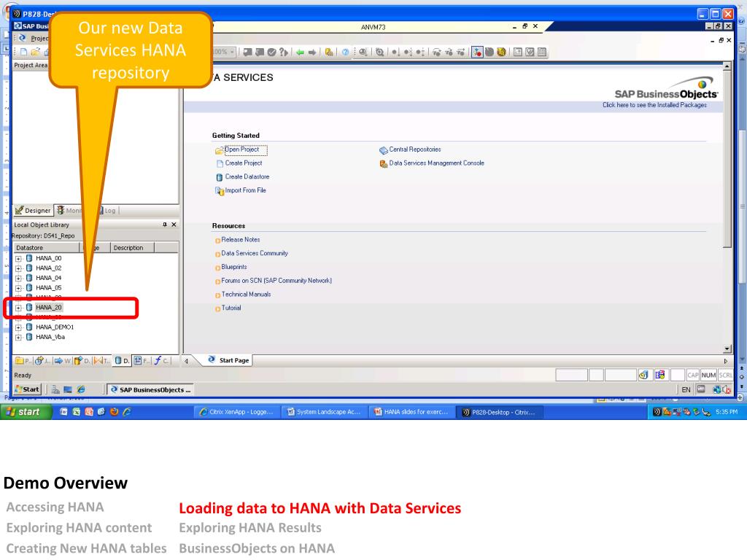Click the green Back arrow in the toolbar
747x560 pixels.
point(300,52)
